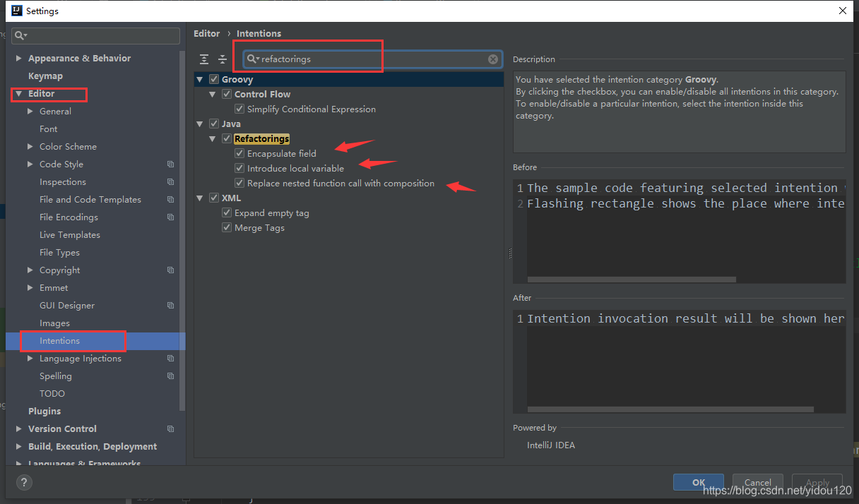This screenshot has width=859, height=504.
Task: Uncheck Encapsulate field intention
Action: coord(239,153)
